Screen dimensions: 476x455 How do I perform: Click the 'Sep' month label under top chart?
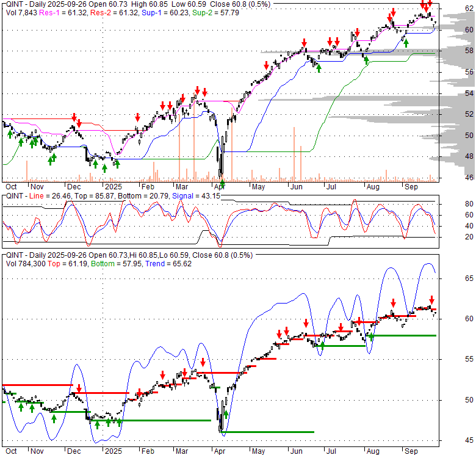[411, 187]
